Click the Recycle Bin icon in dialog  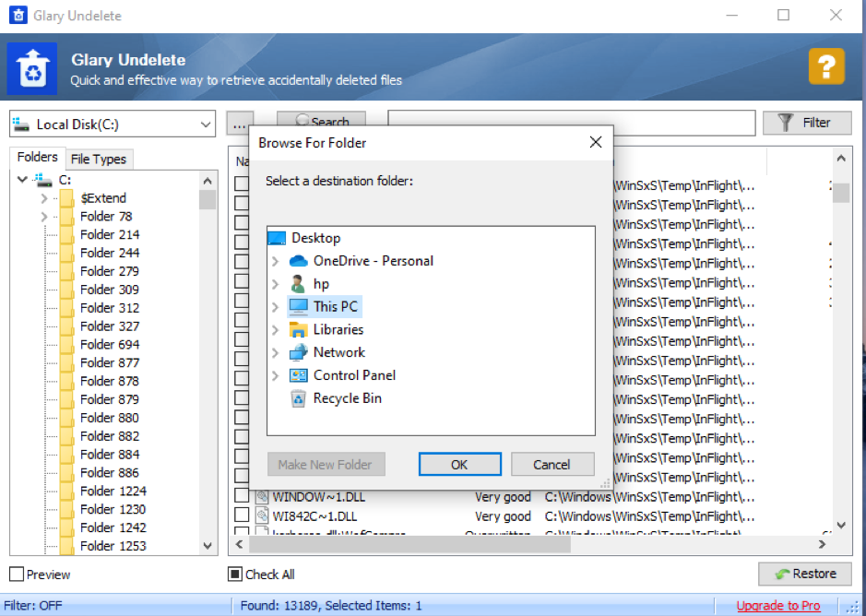tap(298, 398)
